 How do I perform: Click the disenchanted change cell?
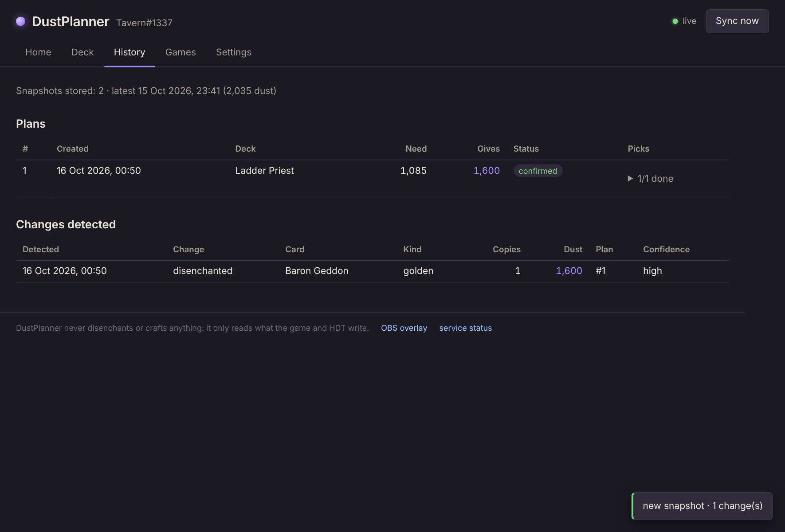point(203,271)
